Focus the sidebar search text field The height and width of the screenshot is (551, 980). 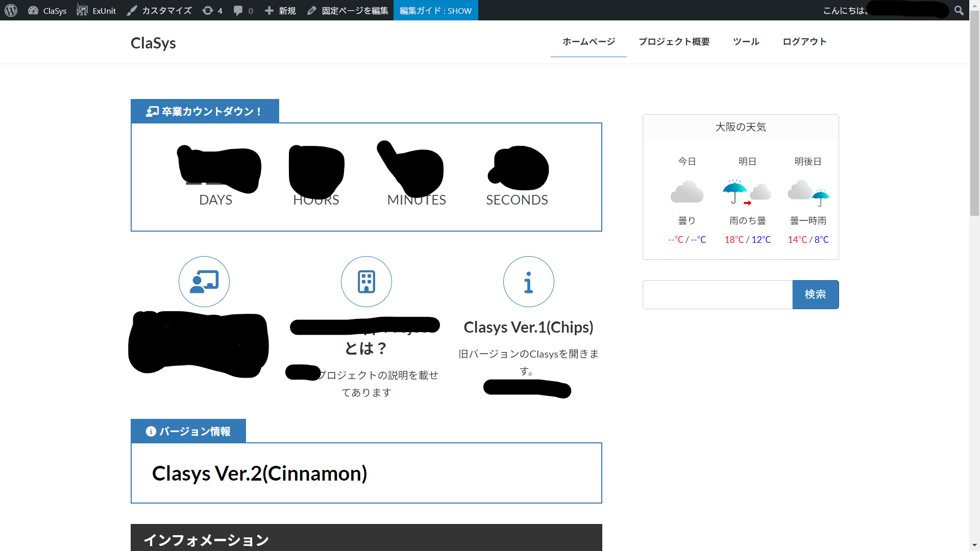point(717,294)
